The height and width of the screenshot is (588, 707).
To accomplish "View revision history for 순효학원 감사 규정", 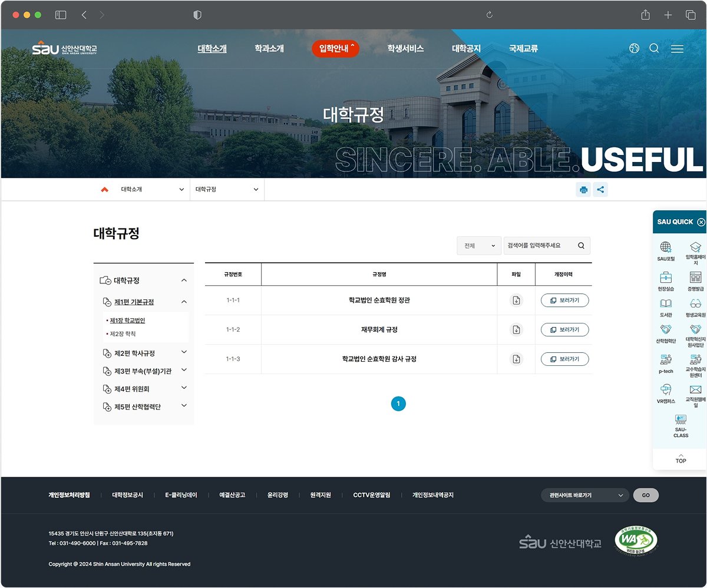I will tap(564, 359).
